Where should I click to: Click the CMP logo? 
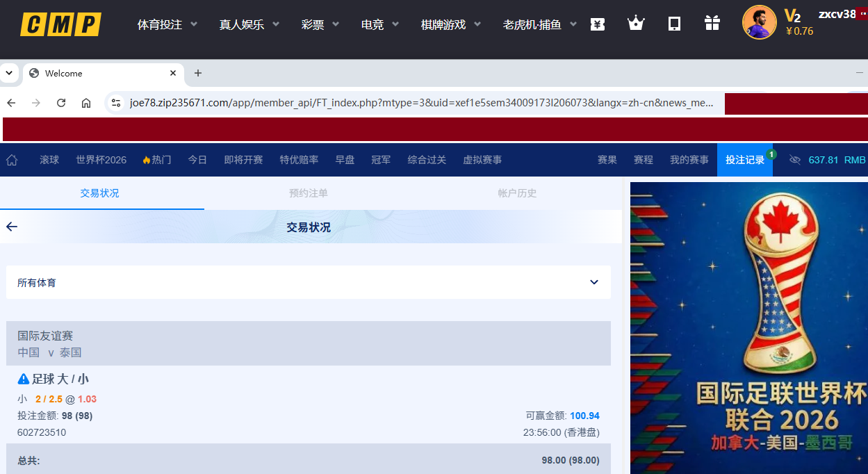[60, 24]
